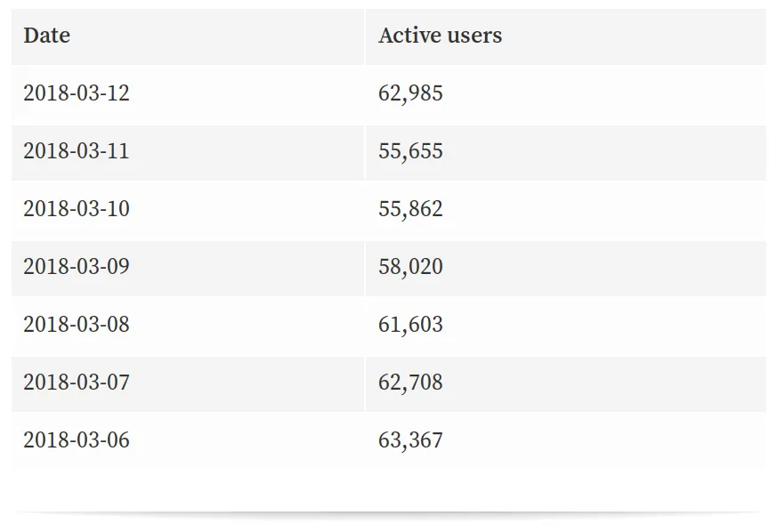The height and width of the screenshot is (532, 769).
Task: Select the 2018-03-08 date cell
Action: (x=77, y=325)
